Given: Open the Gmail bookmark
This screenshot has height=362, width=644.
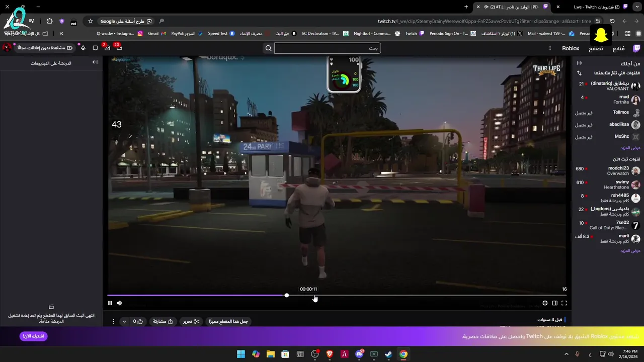Looking at the screenshot, I should (156, 34).
